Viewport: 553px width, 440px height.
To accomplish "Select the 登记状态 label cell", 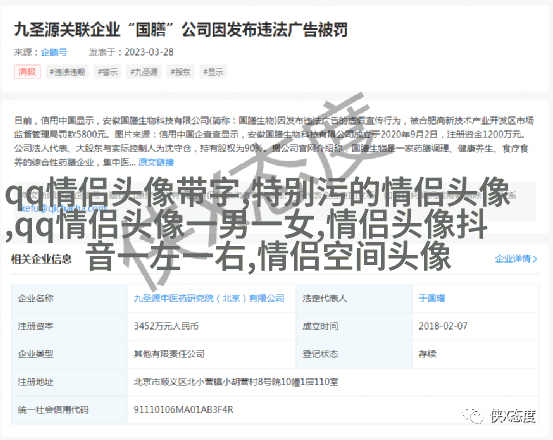I will tap(354, 354).
